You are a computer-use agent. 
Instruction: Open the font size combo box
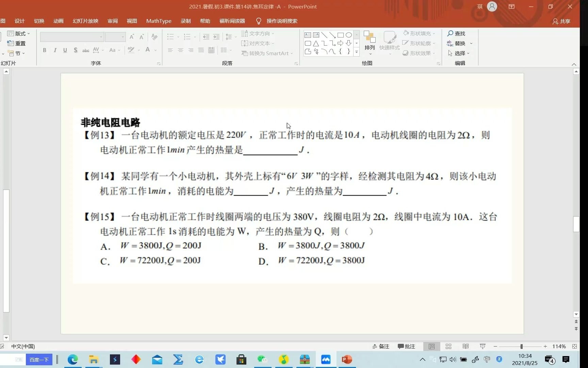tap(115, 37)
